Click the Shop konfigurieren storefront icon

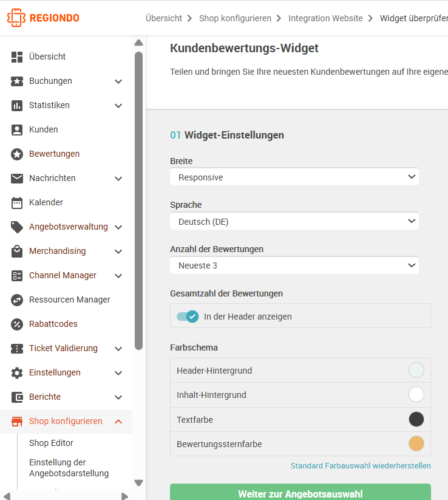17,421
